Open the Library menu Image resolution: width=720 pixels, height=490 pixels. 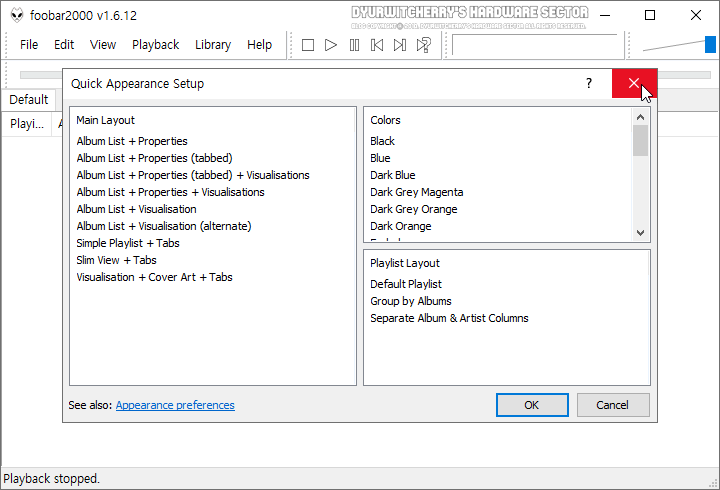tap(213, 45)
